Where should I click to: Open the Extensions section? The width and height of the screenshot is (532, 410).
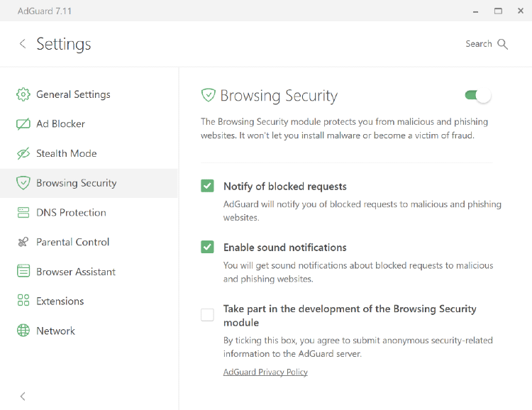click(89, 301)
